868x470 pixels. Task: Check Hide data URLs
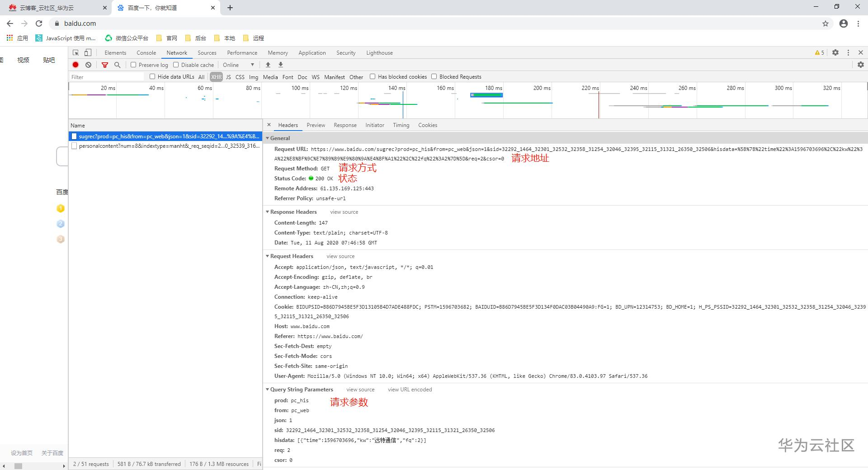click(152, 76)
